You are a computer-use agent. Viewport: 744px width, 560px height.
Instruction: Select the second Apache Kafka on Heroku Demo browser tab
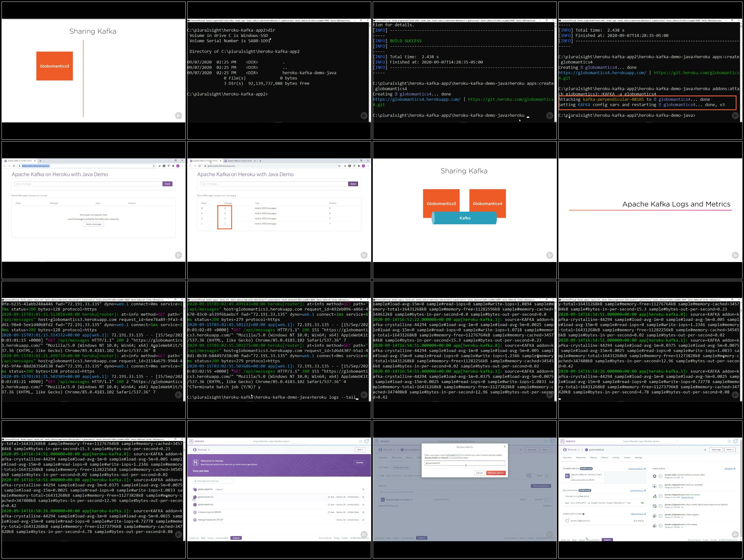tap(240, 161)
